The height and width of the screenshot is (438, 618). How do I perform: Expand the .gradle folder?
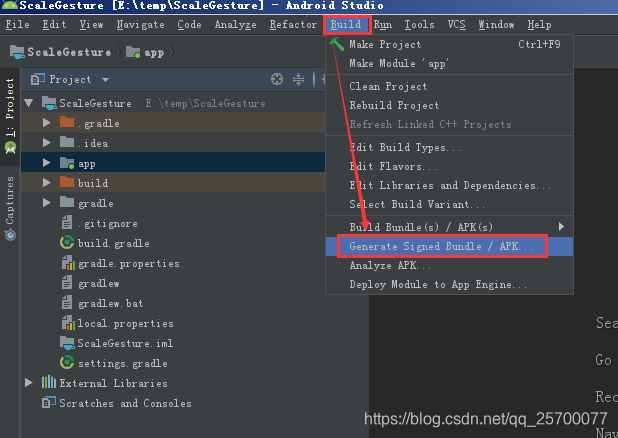pos(47,123)
